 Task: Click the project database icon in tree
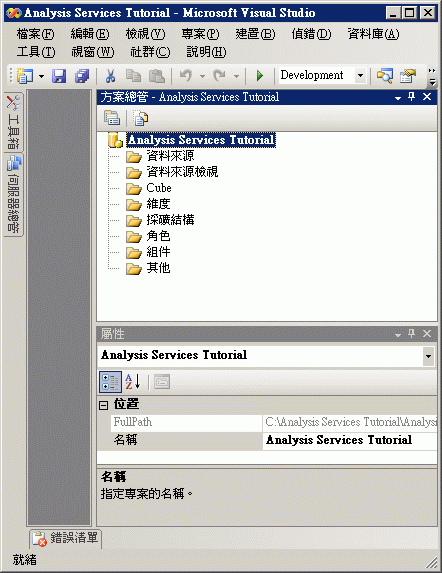[x=115, y=140]
